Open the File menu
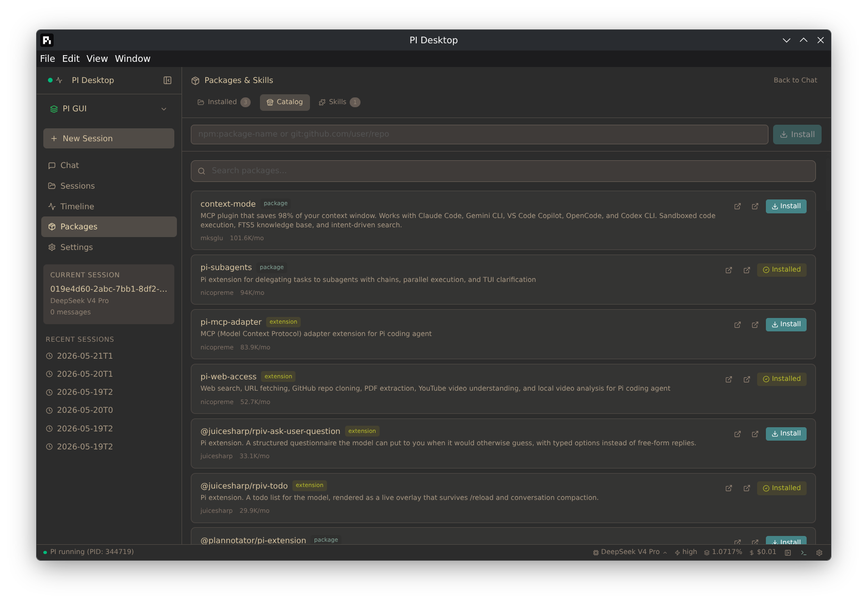 click(x=47, y=59)
